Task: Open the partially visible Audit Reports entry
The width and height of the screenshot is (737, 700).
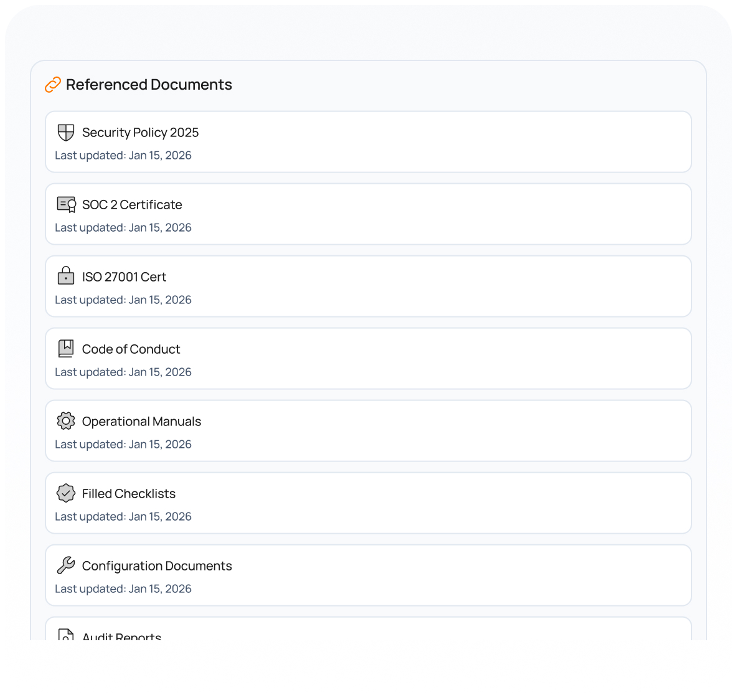Action: [122, 635]
